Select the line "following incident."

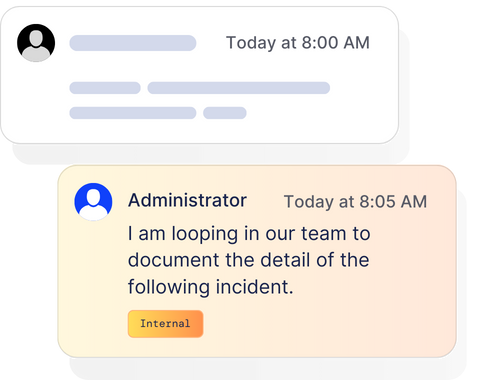click(x=211, y=287)
